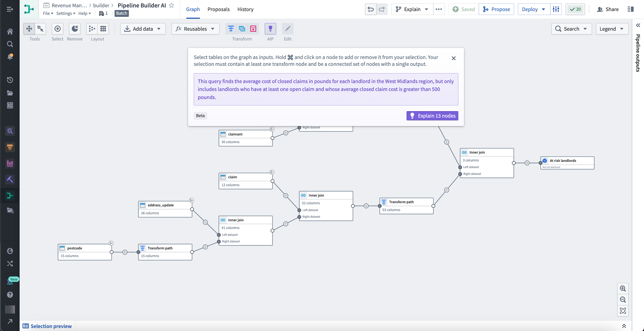Expand the Deploy dropdown menu
Image resolution: width=644 pixels, height=331 pixels.
(543, 9)
